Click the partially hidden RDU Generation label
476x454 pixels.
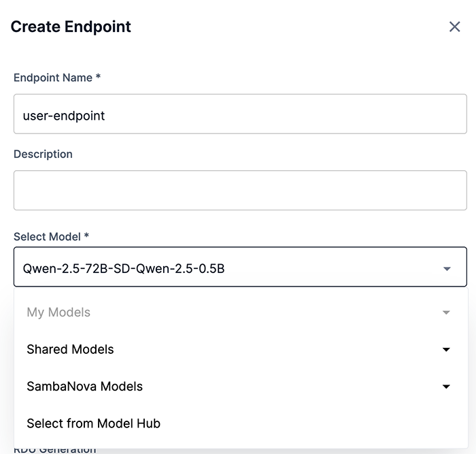(x=54, y=450)
